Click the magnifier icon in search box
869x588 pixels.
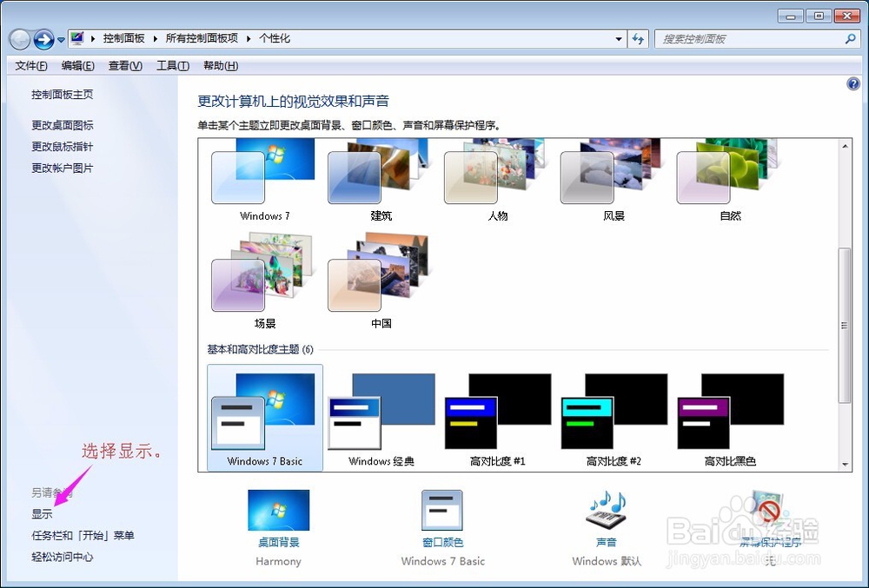coord(848,38)
